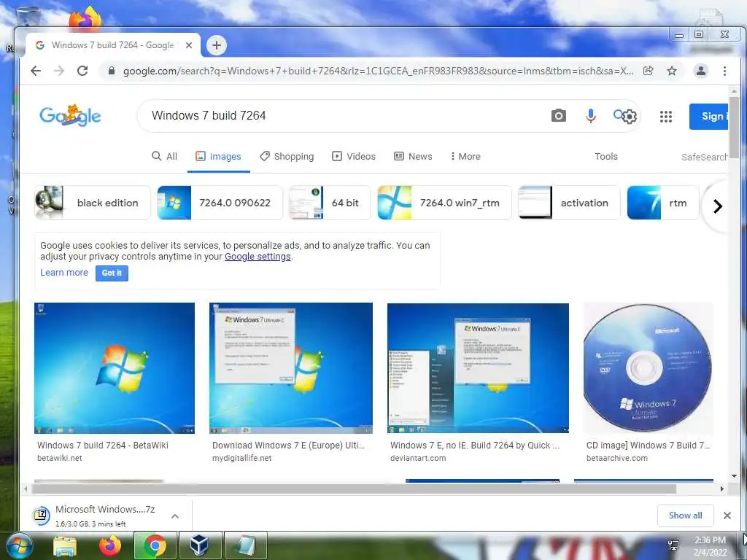747x560 pixels.
Task: Close the Windows 7 build 7264 tab
Action: [x=189, y=45]
